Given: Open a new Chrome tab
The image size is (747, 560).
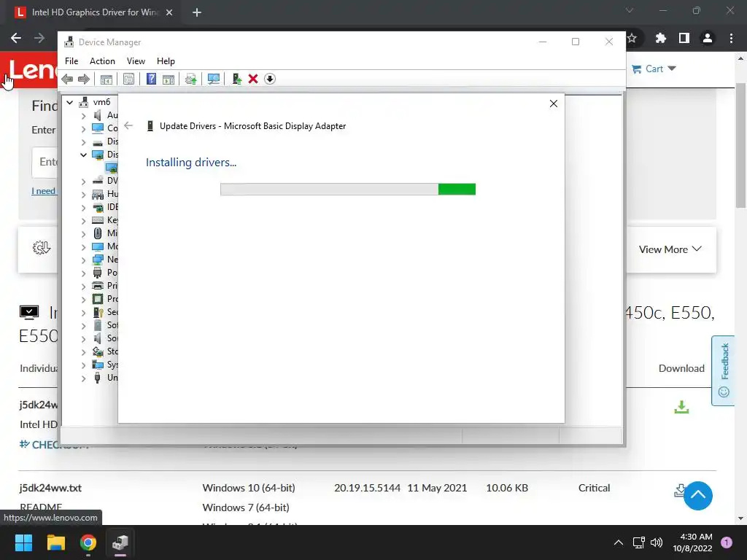Looking at the screenshot, I should point(197,12).
